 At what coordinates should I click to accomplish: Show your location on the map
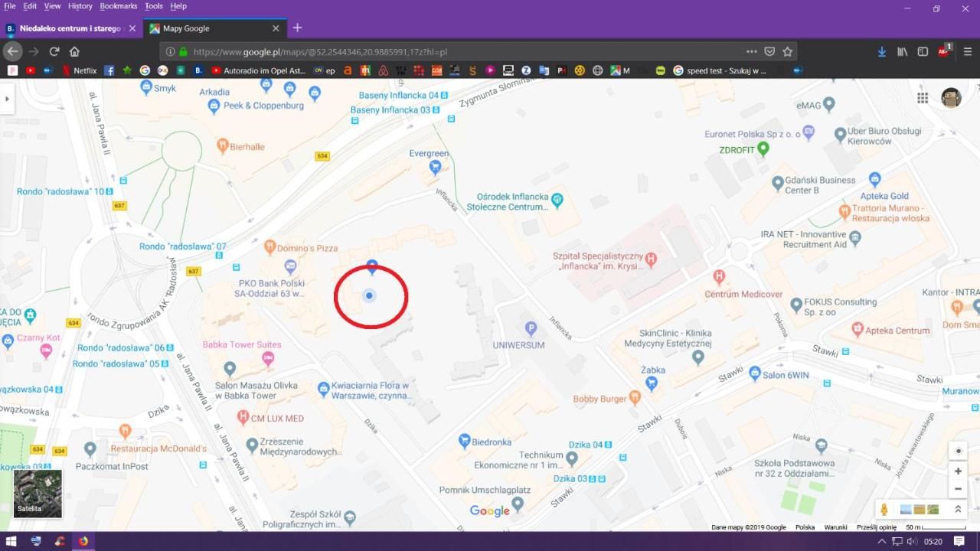(x=958, y=451)
